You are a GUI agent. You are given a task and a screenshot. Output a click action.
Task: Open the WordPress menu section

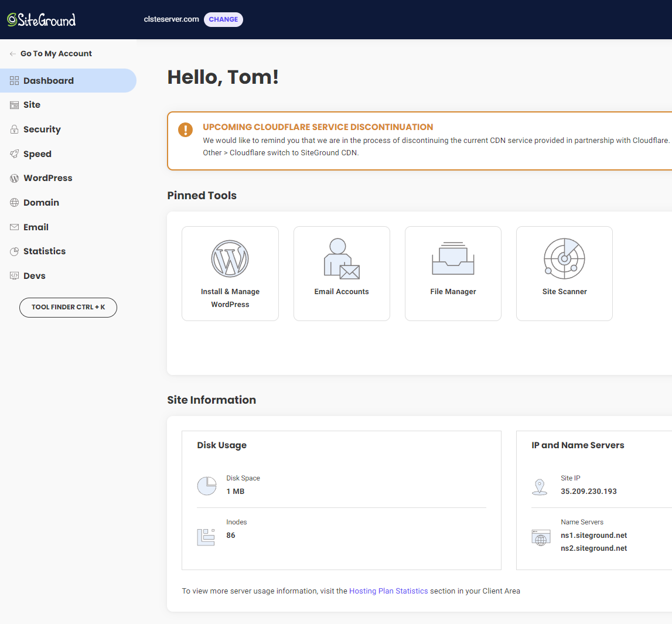coord(48,178)
